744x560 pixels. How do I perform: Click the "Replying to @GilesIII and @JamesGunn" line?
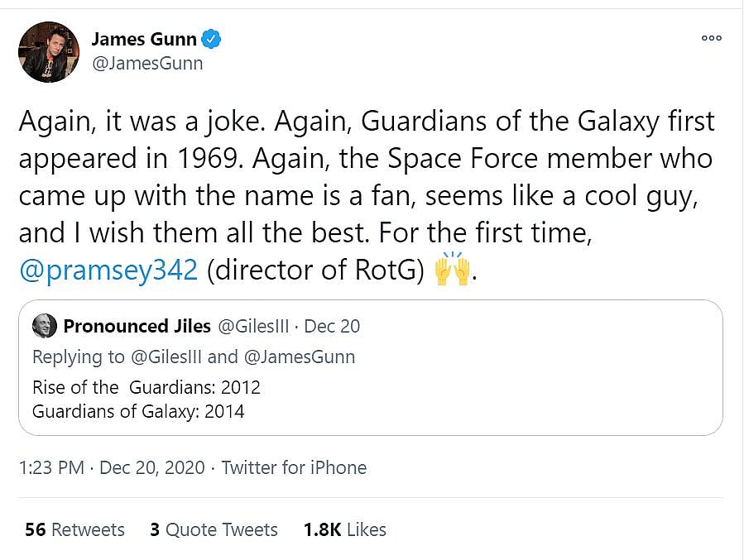(x=194, y=357)
